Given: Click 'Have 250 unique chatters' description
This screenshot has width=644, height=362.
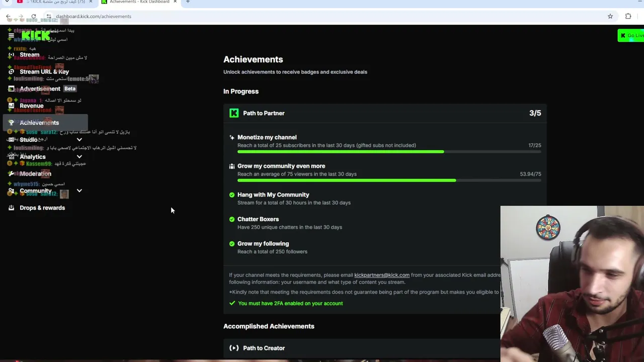Looking at the screenshot, I should tap(290, 227).
